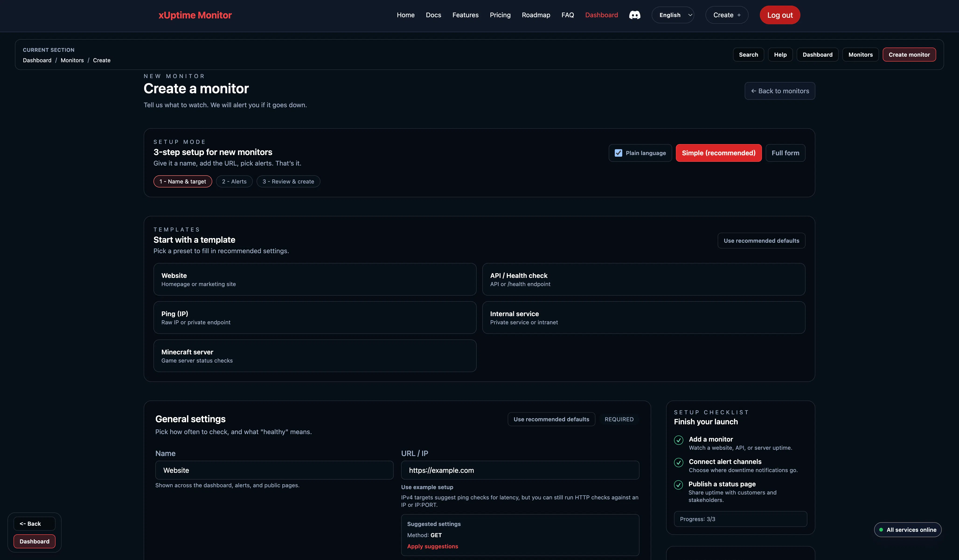Toggle the Plain language checkbox

(x=618, y=153)
